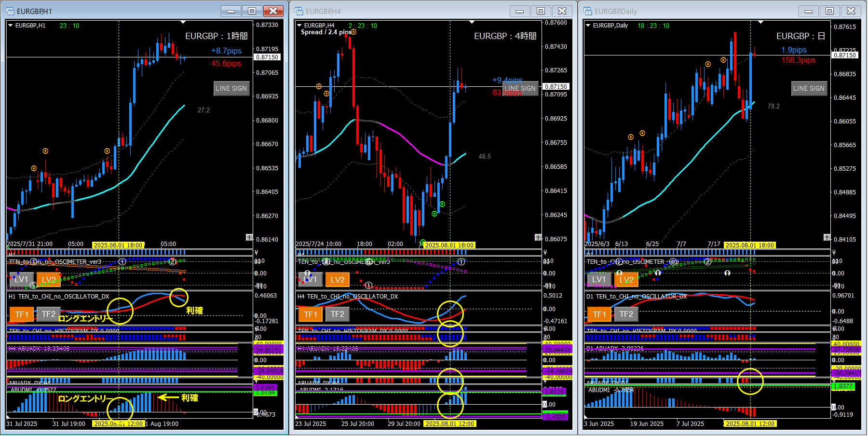Click the 0.87150 price label on H1 scale
The width and height of the screenshot is (868, 436).
pos(267,57)
